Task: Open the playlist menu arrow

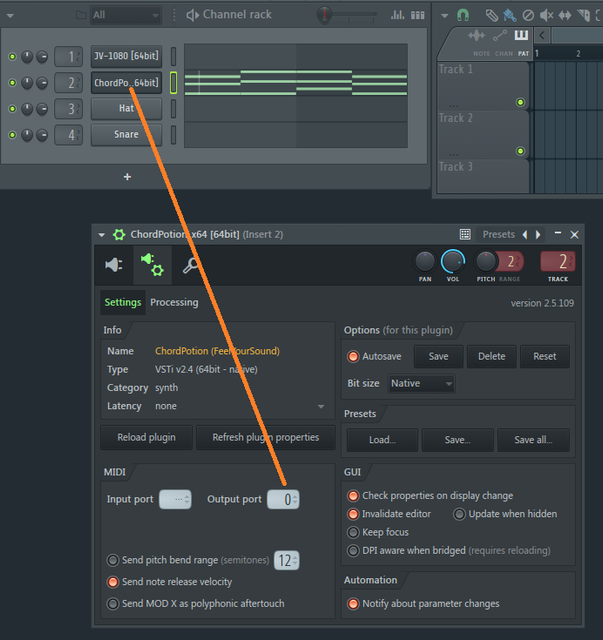Action: point(445,16)
